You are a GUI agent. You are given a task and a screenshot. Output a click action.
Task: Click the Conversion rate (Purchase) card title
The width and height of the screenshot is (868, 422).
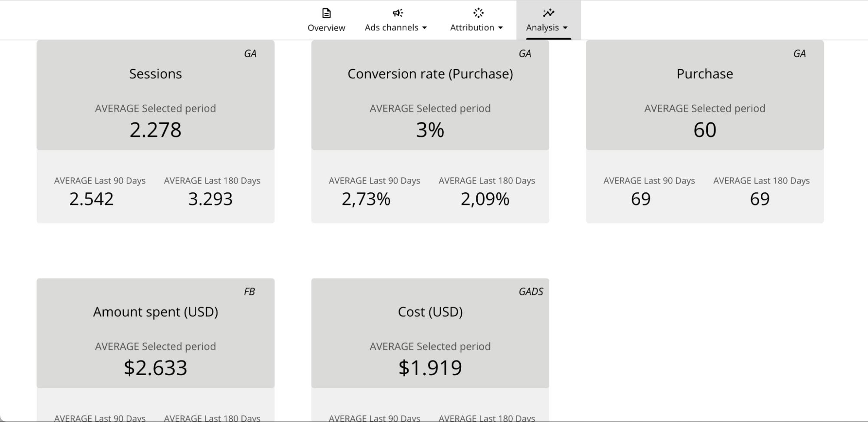pyautogui.click(x=430, y=74)
